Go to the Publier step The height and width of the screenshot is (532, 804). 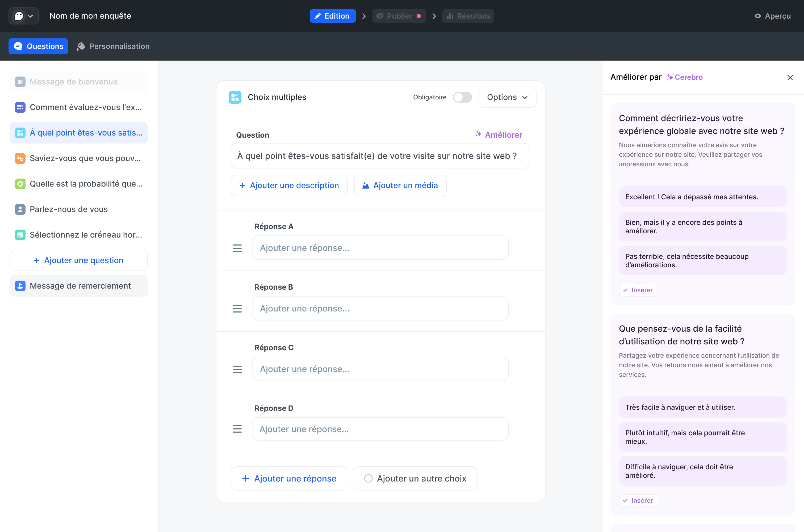[x=399, y=16]
